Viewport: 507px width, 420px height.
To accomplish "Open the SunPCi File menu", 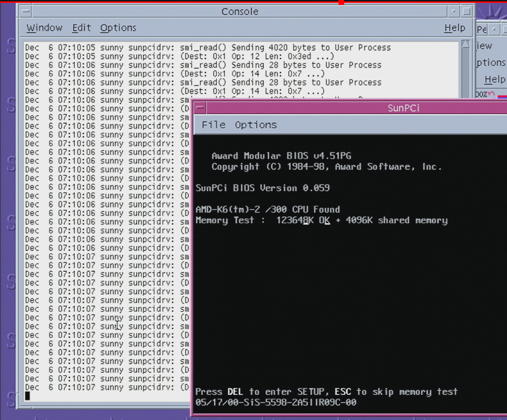I will tap(213, 125).
